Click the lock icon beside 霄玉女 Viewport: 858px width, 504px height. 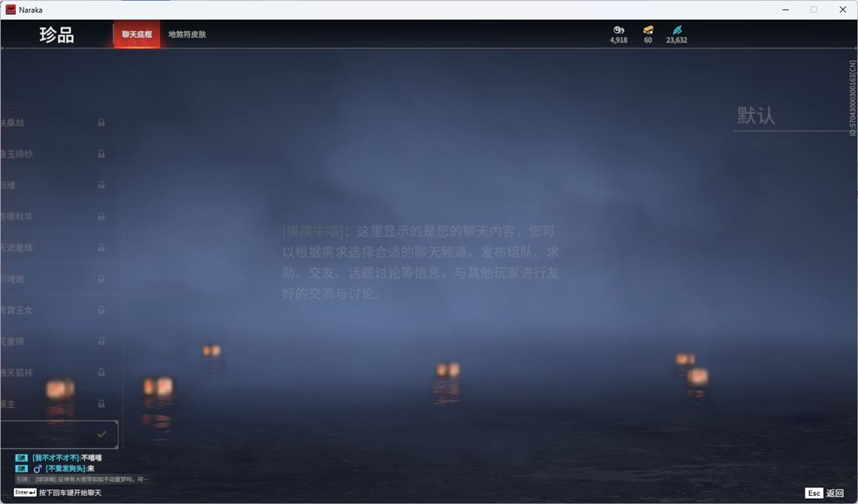tap(102, 310)
